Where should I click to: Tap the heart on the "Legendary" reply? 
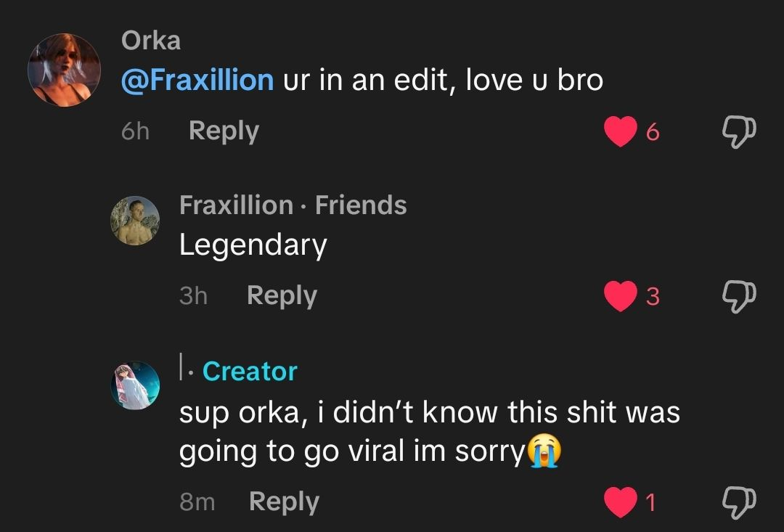(620, 296)
